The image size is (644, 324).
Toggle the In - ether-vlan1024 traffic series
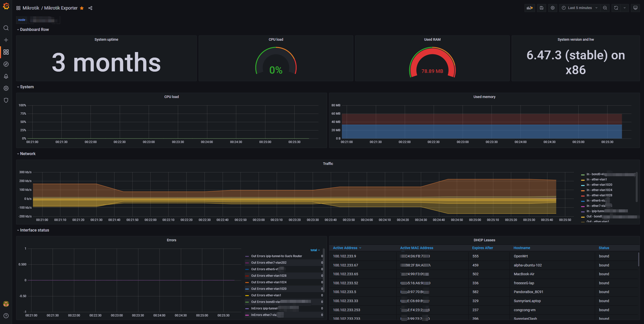click(x=599, y=190)
